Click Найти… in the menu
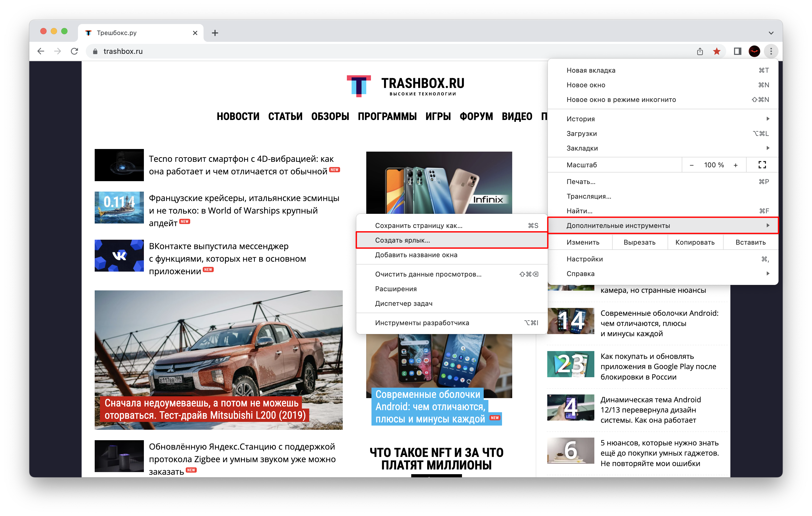 (663, 211)
